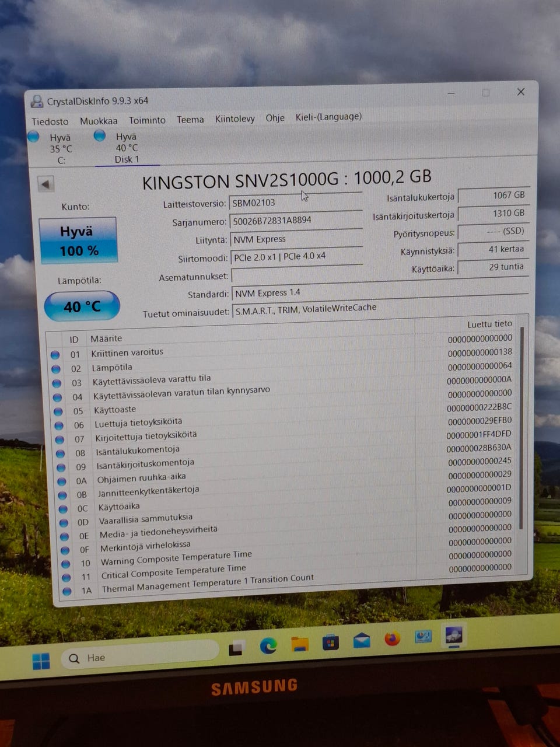Open the Kiintolevy menu
Screen dimensions: 560x747
coord(235,118)
